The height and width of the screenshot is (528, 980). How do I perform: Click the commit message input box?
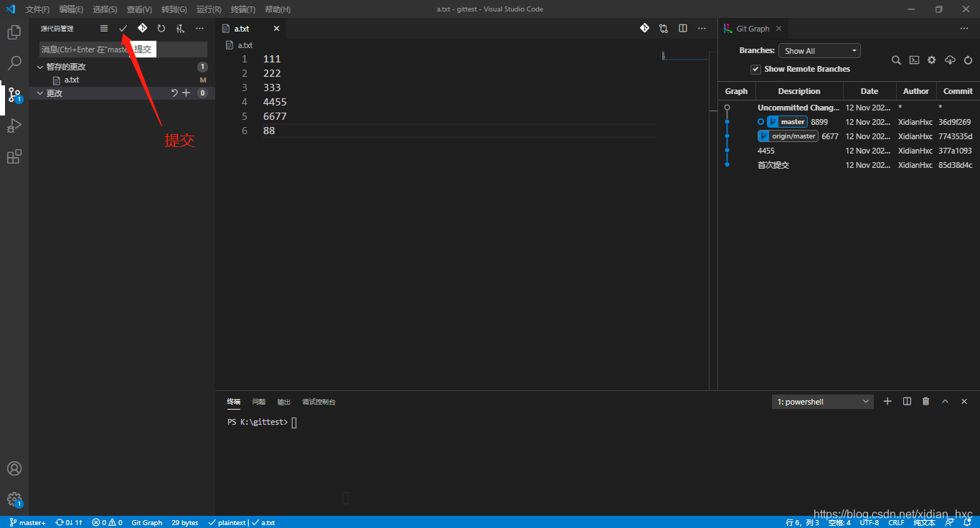(x=123, y=49)
